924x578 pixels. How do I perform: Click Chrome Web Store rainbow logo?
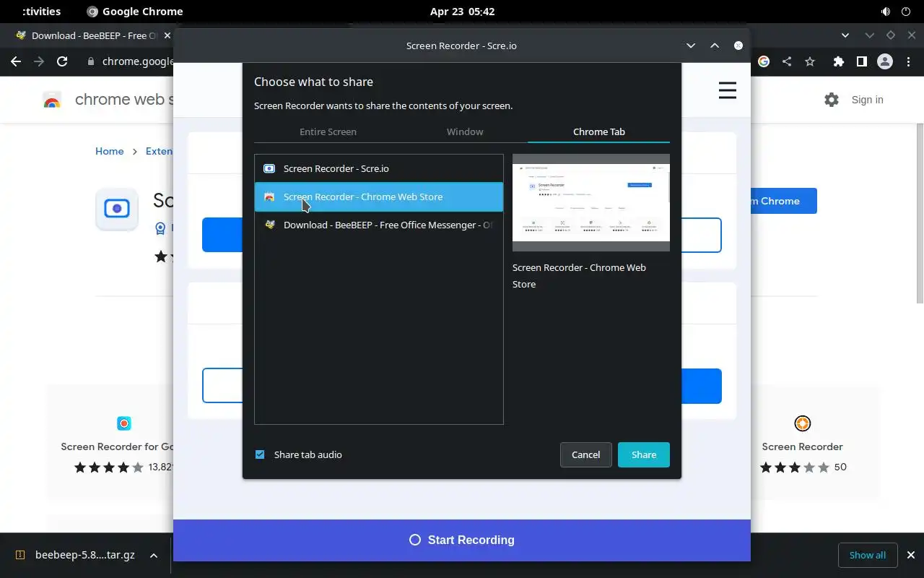(52, 100)
